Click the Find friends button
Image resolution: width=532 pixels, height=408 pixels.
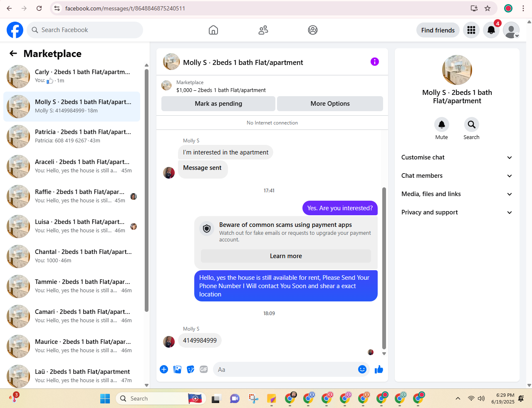[x=438, y=30]
